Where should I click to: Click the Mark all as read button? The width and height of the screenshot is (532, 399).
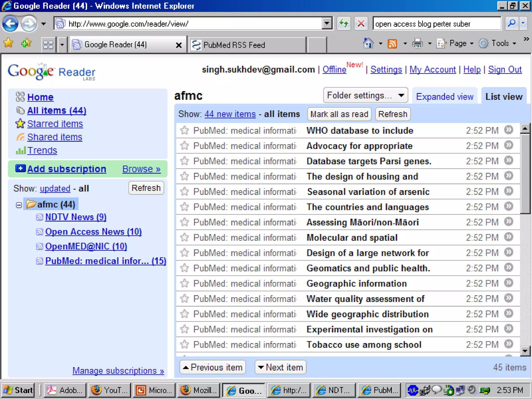[x=339, y=114]
